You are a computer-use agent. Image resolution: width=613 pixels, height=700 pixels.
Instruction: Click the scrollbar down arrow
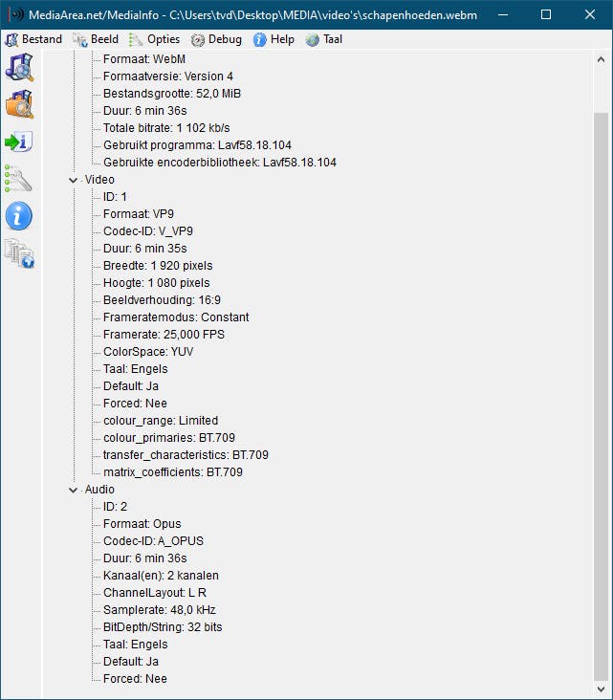[x=602, y=689]
